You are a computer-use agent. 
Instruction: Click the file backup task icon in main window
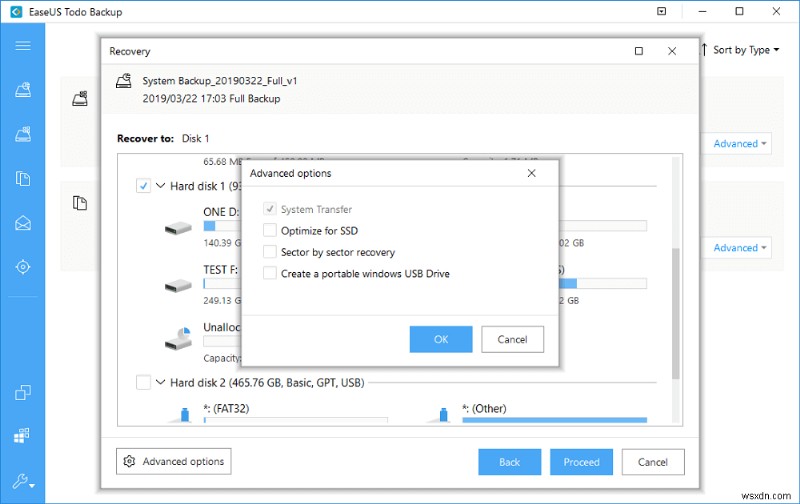(80, 203)
